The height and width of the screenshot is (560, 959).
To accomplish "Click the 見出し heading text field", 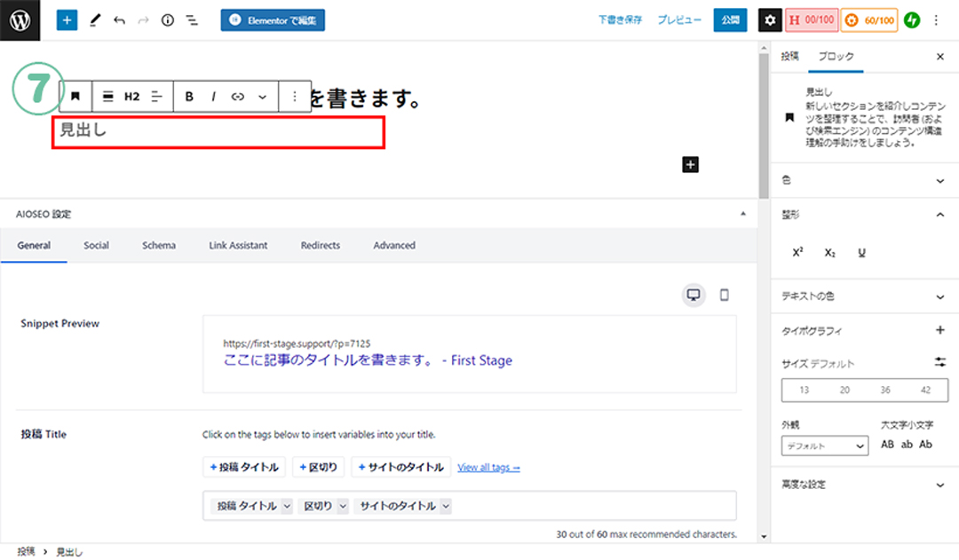I will pyautogui.click(x=218, y=131).
